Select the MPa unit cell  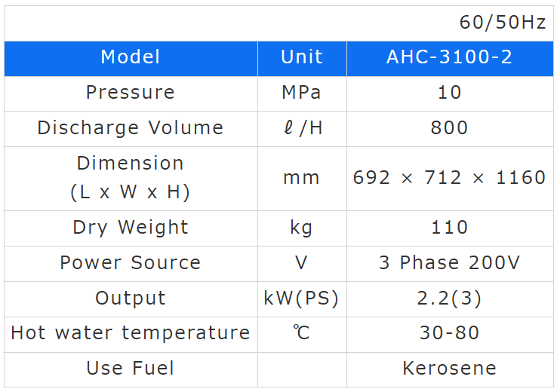click(x=301, y=93)
